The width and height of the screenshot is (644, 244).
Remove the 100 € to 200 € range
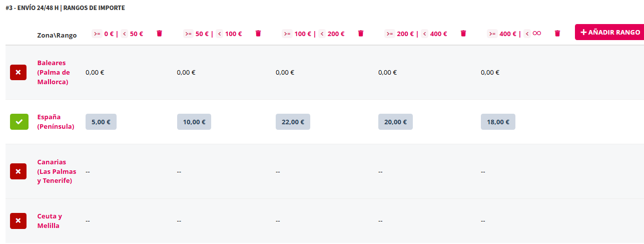click(361, 34)
